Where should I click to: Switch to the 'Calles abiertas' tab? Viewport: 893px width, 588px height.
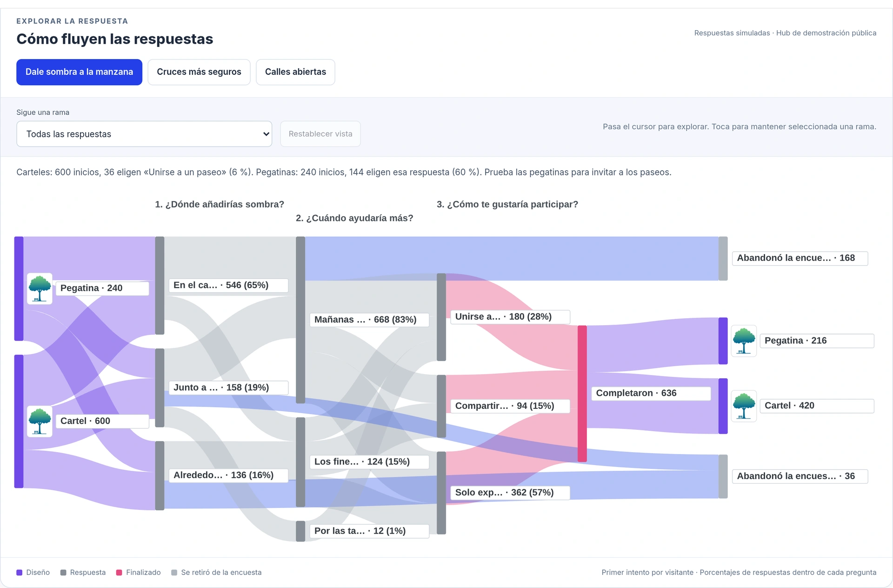click(295, 72)
